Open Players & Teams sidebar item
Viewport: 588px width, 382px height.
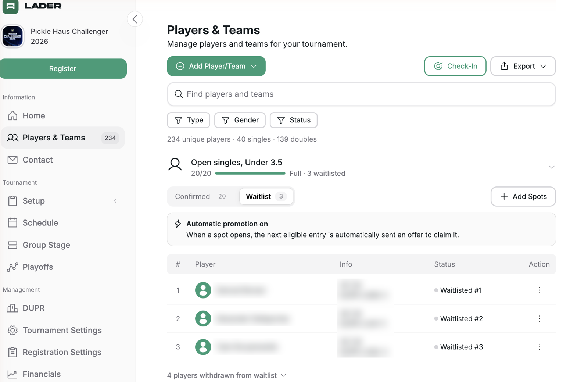pyautogui.click(x=62, y=138)
